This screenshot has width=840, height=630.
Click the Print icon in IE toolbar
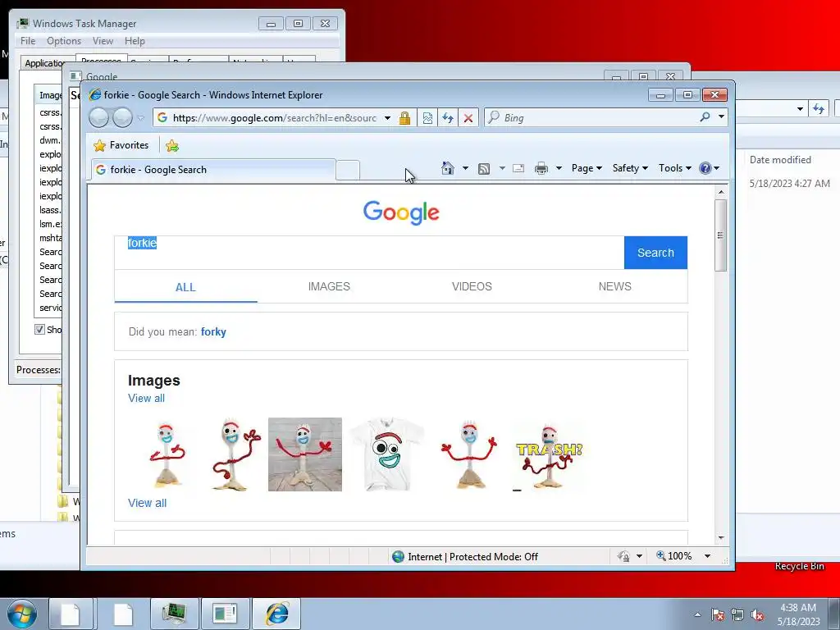(541, 169)
